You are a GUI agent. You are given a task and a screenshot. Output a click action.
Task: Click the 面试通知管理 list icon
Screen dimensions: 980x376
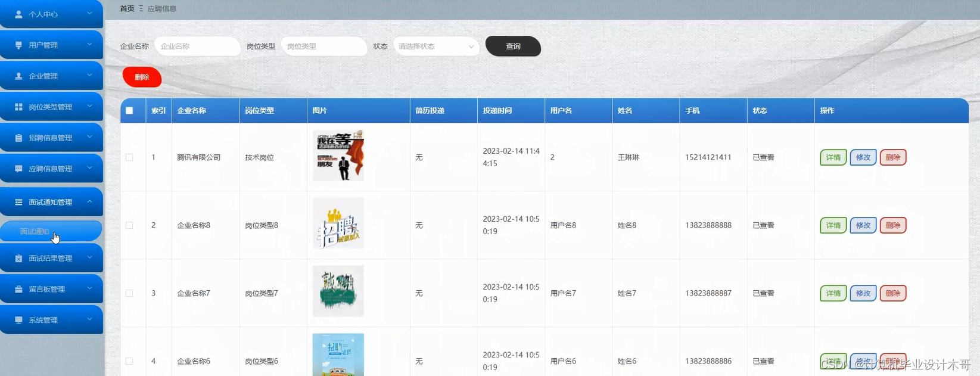pos(18,203)
